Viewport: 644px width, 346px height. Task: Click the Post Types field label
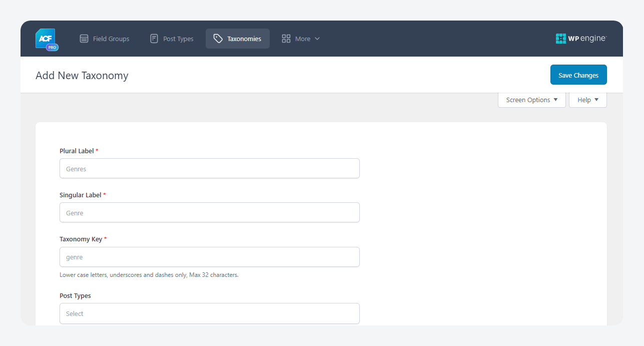tap(75, 295)
